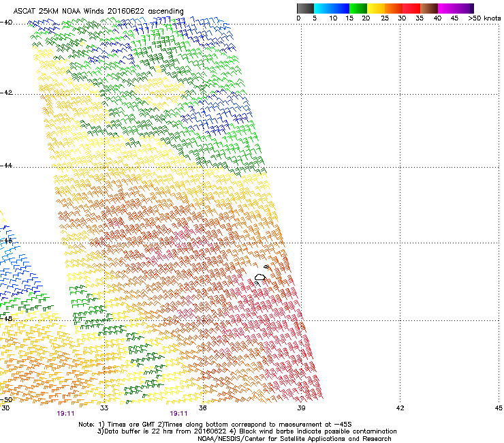Image resolution: width=504 pixels, height=443 pixels.
Task: Click the -50 latitude axis label
Action: [6, 399]
